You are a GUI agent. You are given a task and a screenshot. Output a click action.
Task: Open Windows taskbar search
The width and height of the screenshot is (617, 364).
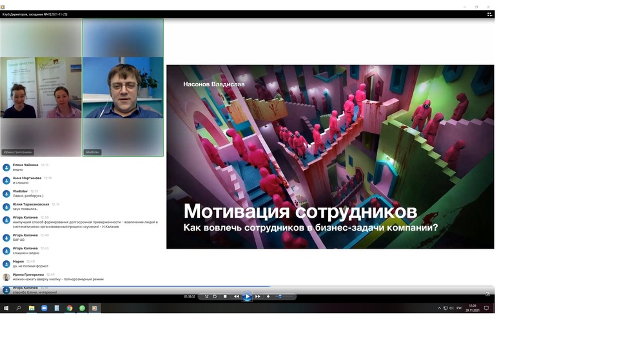pos(19,309)
